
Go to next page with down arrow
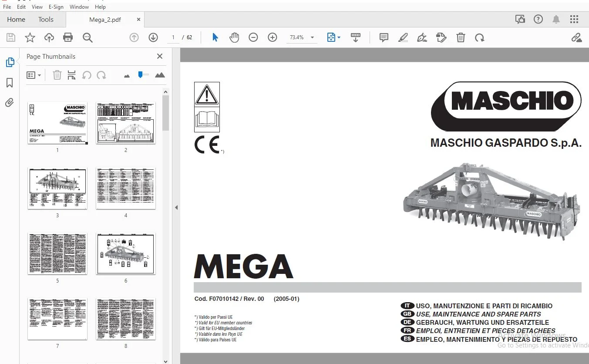(x=153, y=37)
